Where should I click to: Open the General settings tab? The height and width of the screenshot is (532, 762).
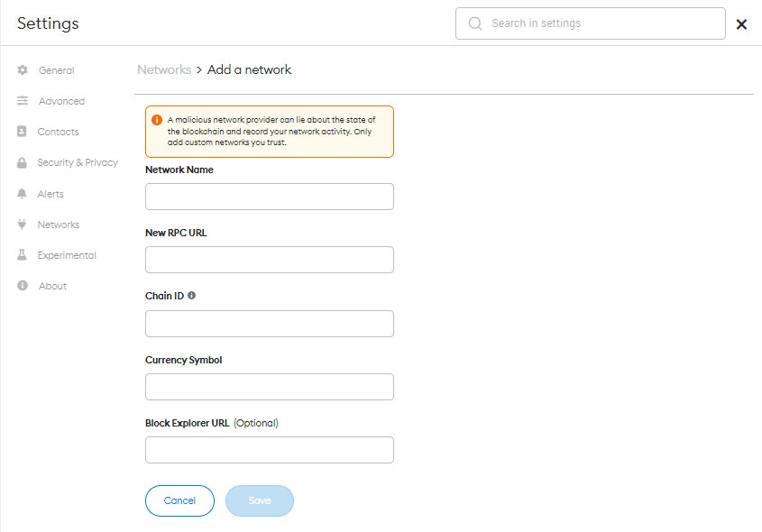tap(56, 70)
